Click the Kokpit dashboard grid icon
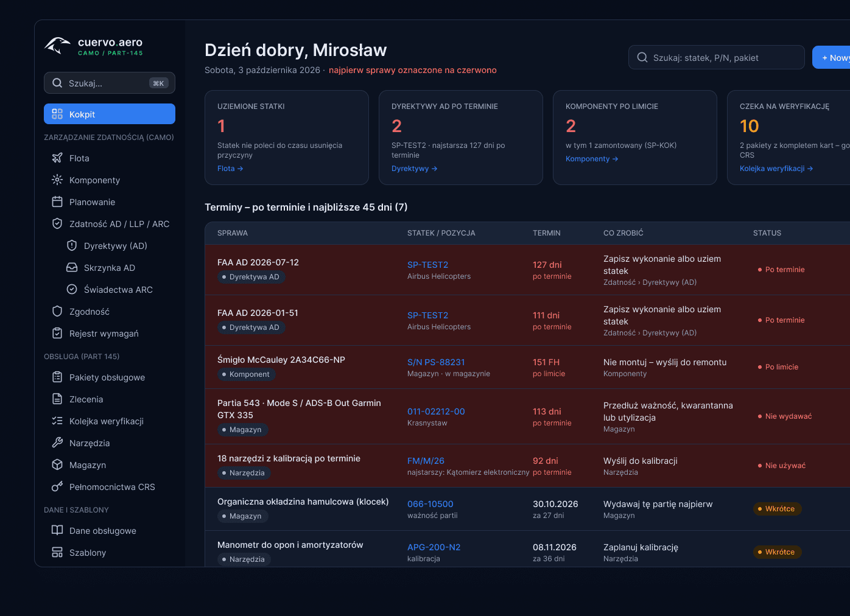 [x=57, y=114]
